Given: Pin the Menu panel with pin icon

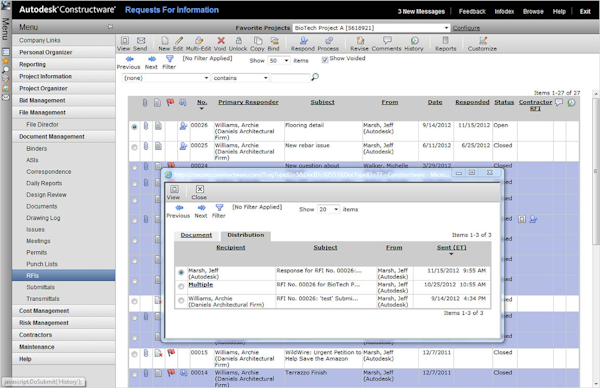Looking at the screenshot, I should coord(110,27).
